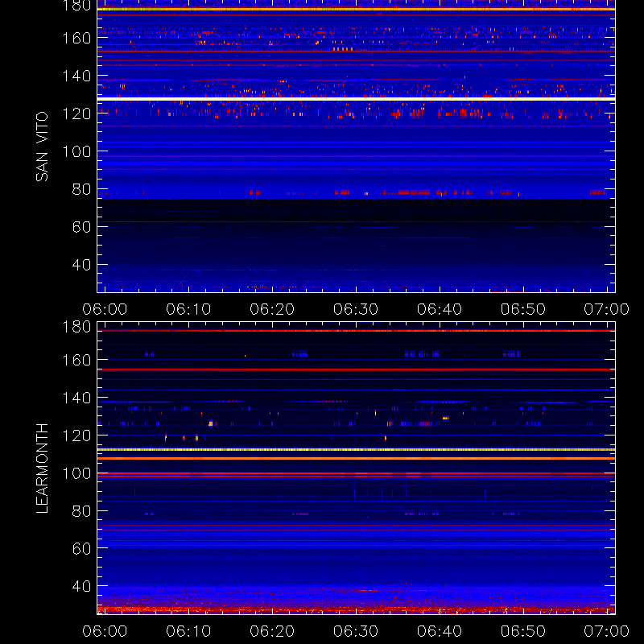
Task: Click the SAN VITO axis label
Action: pyautogui.click(x=42, y=147)
